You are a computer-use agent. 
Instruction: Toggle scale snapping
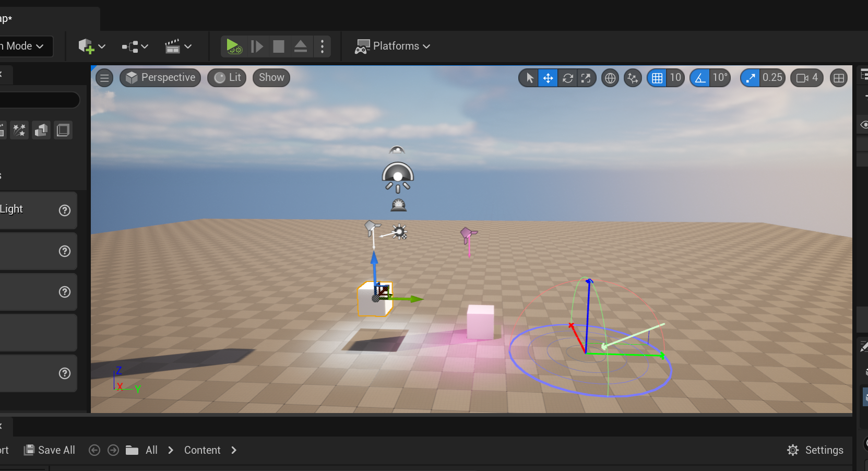[x=750, y=78]
